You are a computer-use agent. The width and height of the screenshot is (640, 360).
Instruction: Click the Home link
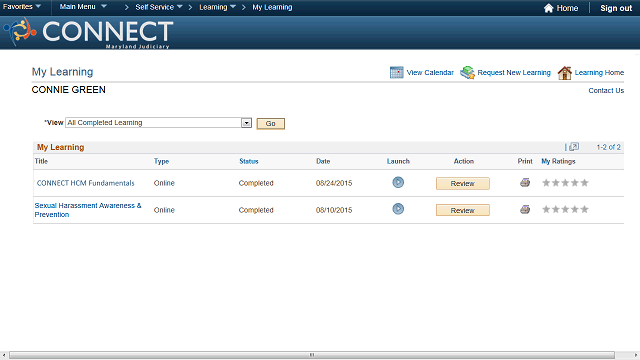pyautogui.click(x=567, y=8)
